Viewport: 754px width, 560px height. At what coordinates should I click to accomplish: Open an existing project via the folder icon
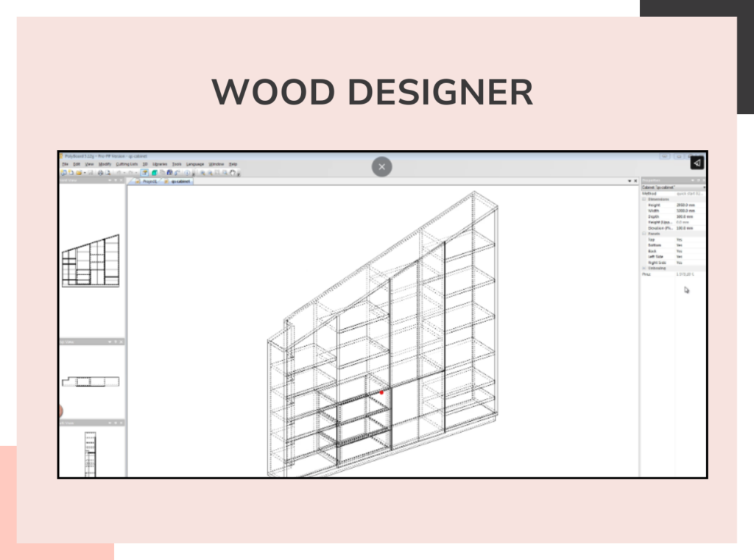pos(80,171)
